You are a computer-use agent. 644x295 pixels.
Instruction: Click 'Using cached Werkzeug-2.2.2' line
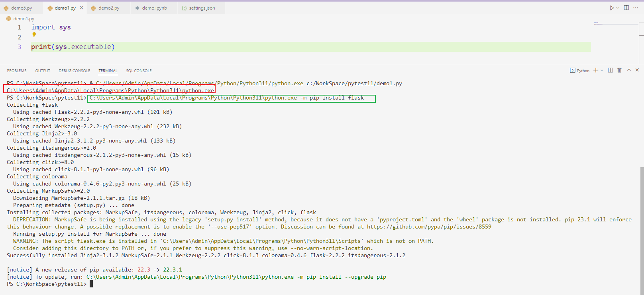[x=97, y=127]
